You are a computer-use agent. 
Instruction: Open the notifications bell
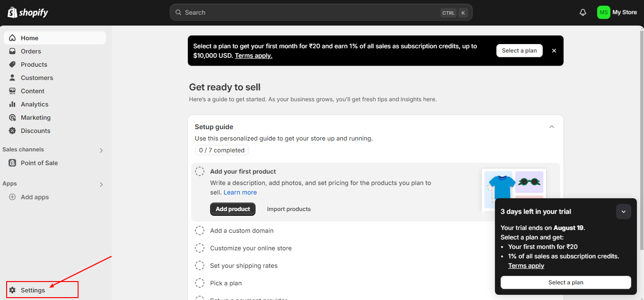pos(583,12)
